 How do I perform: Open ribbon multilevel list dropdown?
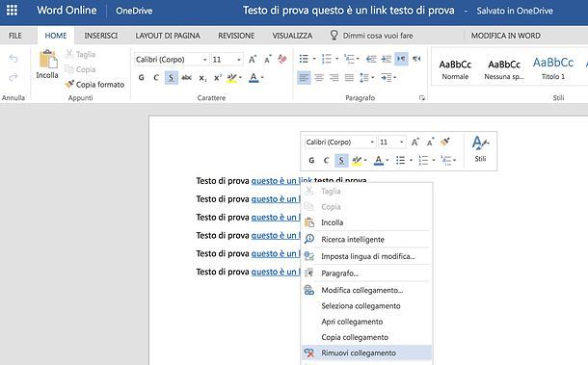358,59
